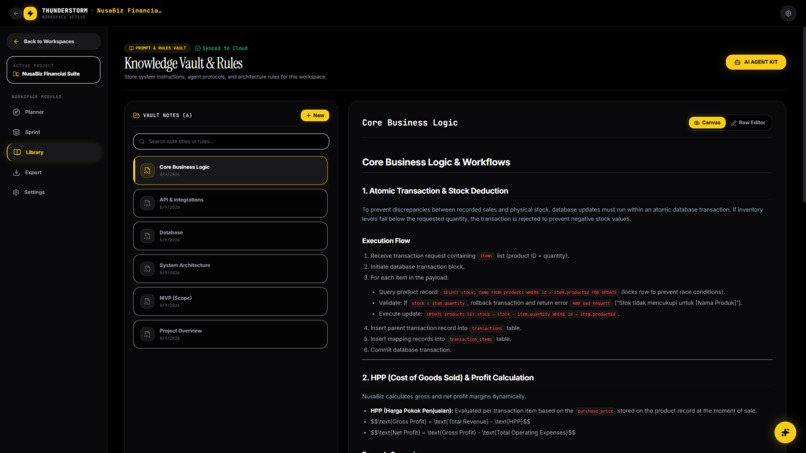Click the transaction_items code tag

[x=470, y=339]
